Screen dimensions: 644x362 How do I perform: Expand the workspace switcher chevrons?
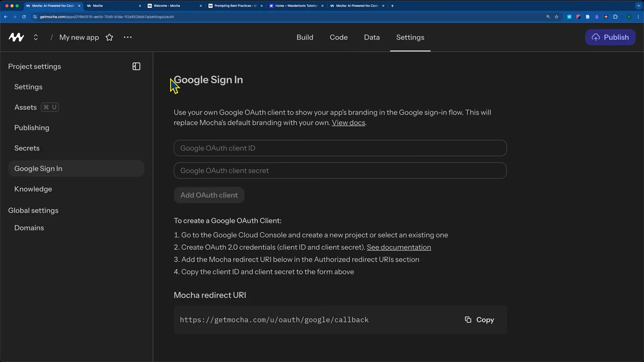tap(36, 37)
